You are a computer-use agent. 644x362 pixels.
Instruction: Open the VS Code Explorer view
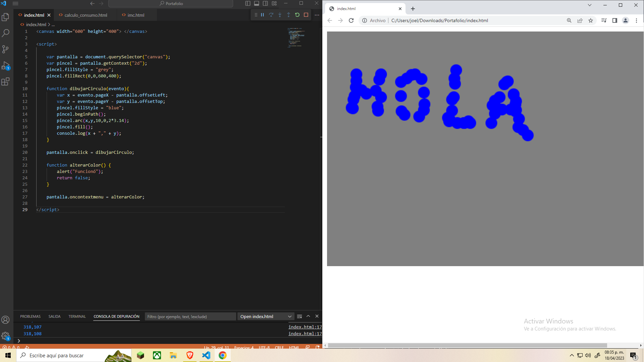(x=5, y=17)
